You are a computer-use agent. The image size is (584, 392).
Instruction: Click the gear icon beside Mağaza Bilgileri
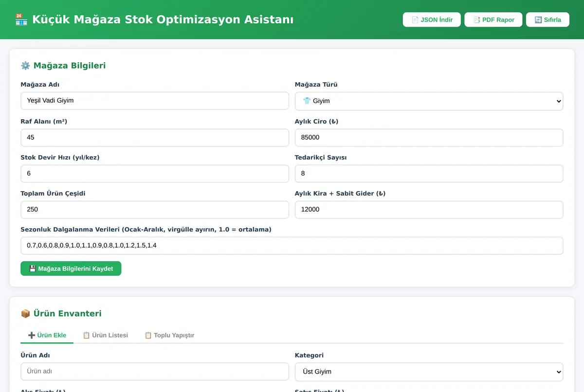(25, 66)
